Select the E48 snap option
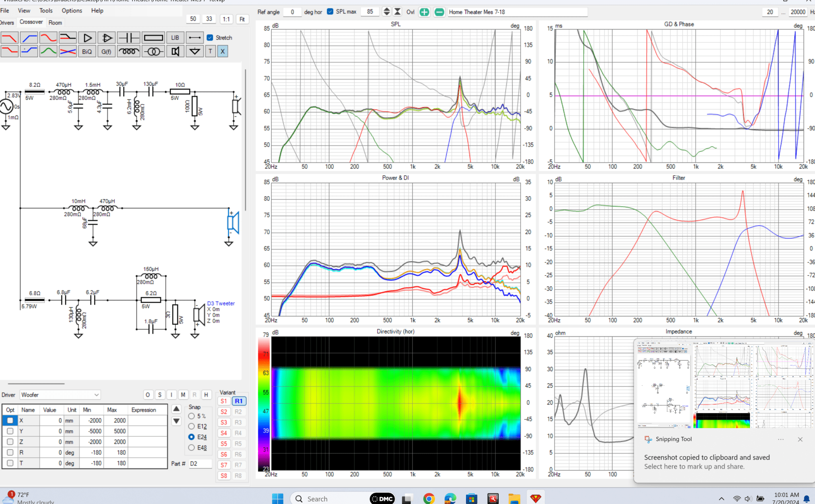Image resolution: width=815 pixels, height=504 pixels. click(191, 448)
